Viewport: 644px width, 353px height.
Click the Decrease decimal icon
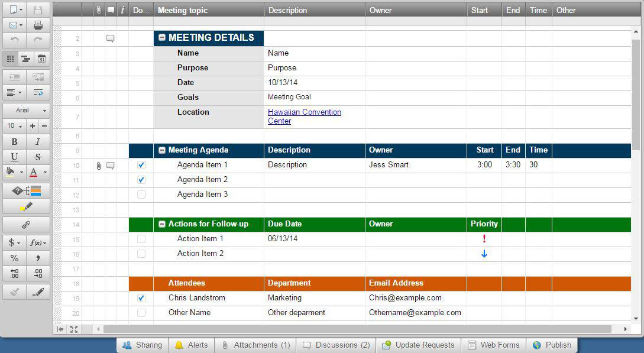pos(14,273)
